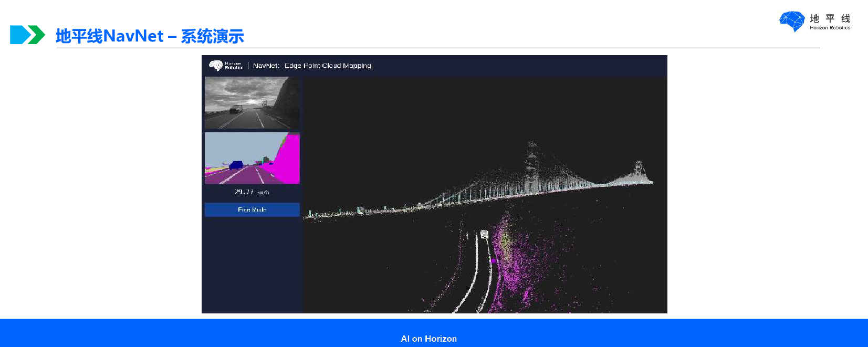The height and width of the screenshot is (347, 868).
Task: Open the grayscale road camera thumbnail
Action: point(252,103)
